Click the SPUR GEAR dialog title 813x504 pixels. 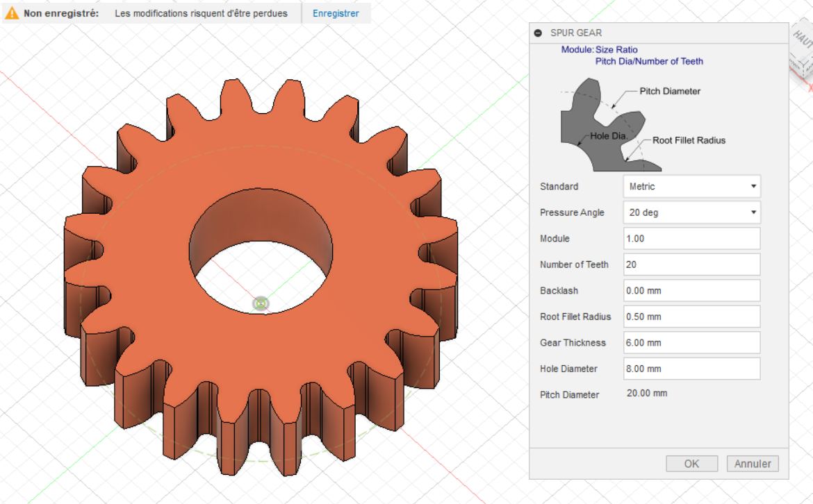[576, 33]
